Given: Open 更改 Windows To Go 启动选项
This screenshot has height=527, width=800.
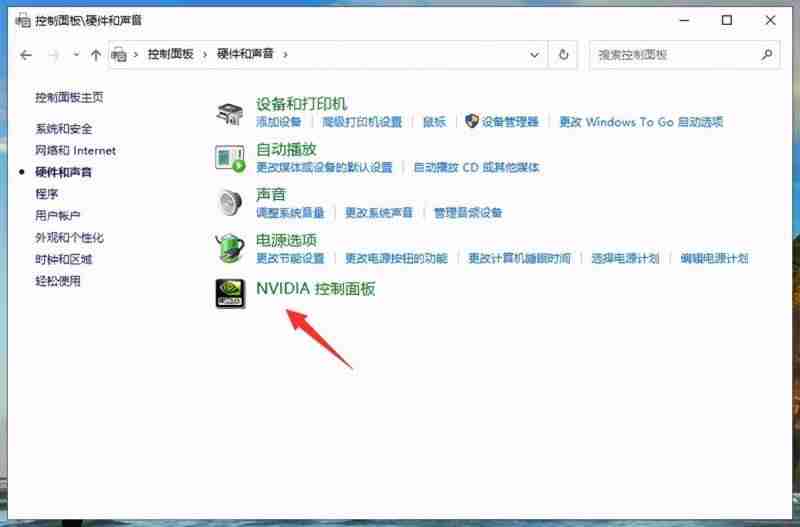Looking at the screenshot, I should [x=641, y=122].
